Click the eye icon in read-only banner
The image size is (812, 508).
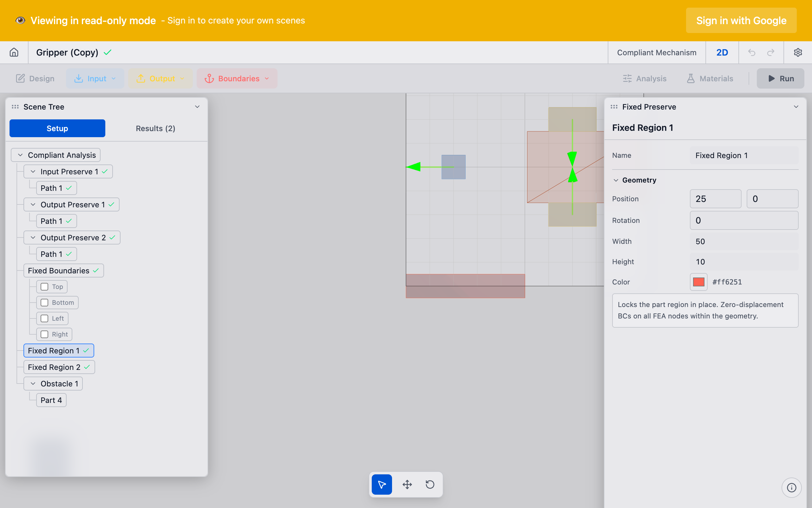[x=20, y=21]
